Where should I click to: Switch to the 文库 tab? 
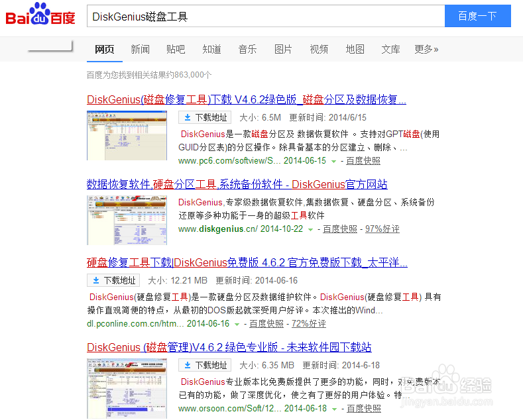(390, 49)
